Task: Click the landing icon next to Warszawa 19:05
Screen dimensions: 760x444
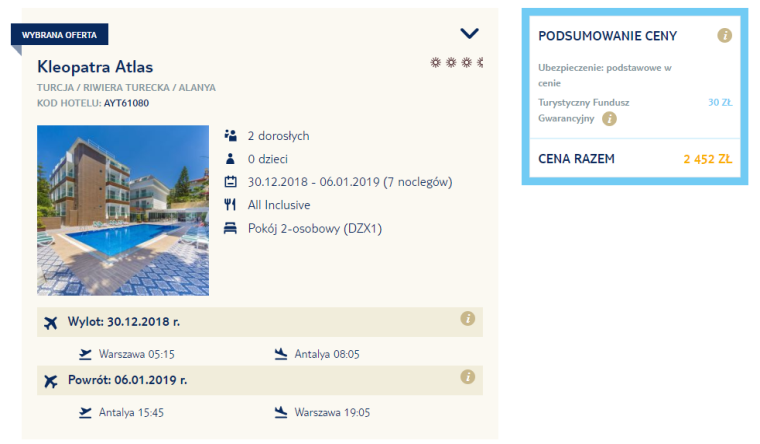Action: coord(281,412)
